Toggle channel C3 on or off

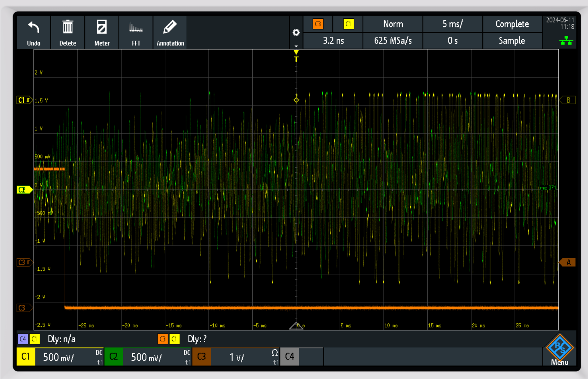(202, 357)
